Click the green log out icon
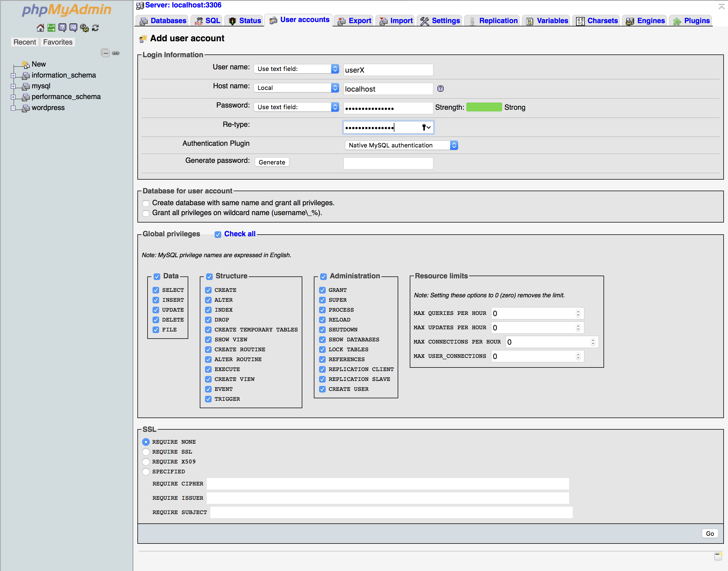This screenshot has height=571, width=728. click(51, 28)
